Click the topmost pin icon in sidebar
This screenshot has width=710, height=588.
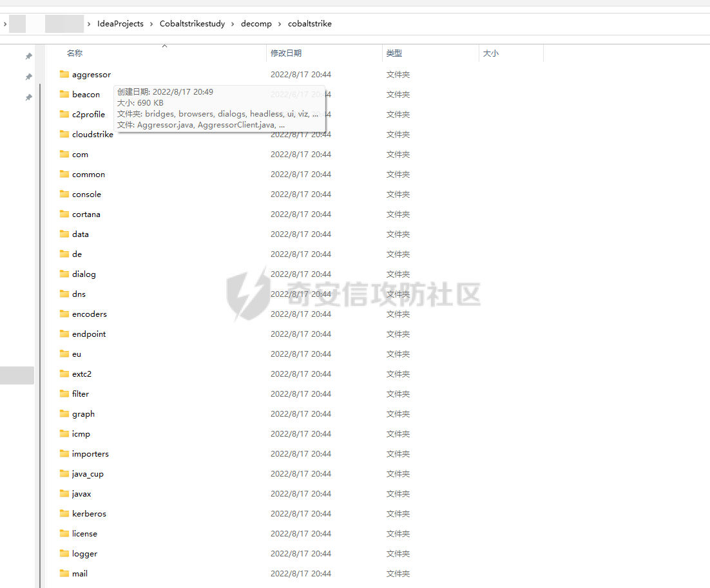28,56
